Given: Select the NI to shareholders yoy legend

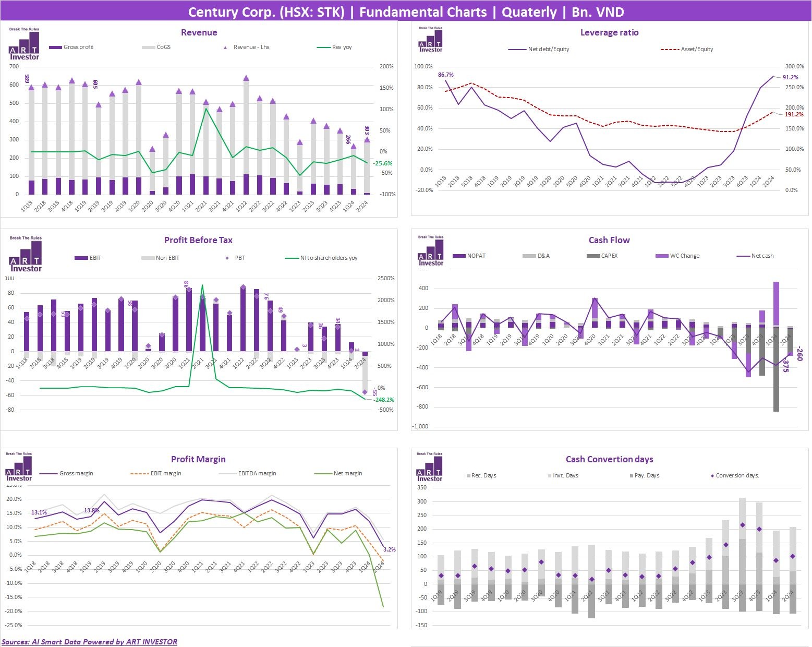Looking at the screenshot, I should pyautogui.click(x=321, y=258).
